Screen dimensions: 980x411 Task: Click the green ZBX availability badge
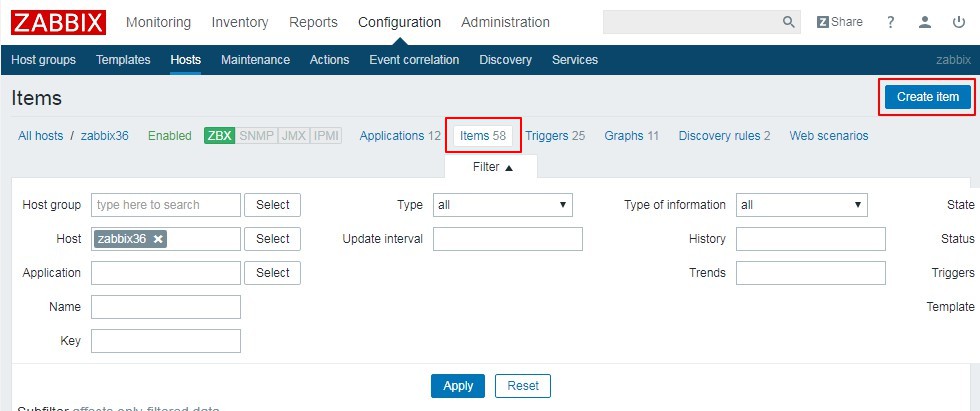[x=219, y=136]
